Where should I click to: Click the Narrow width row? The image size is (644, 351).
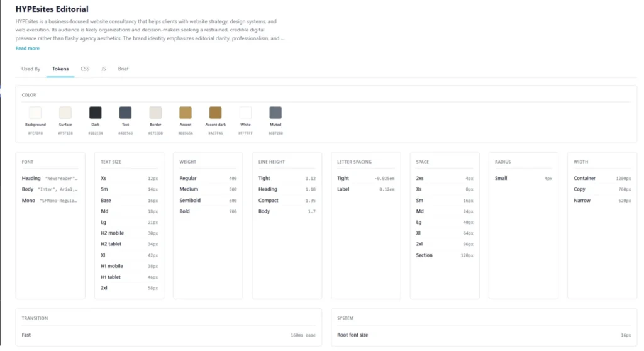pos(602,201)
